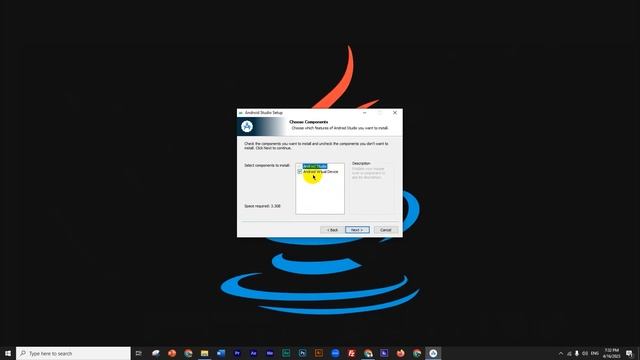Switch the ENG input language indicator

(x=595, y=353)
